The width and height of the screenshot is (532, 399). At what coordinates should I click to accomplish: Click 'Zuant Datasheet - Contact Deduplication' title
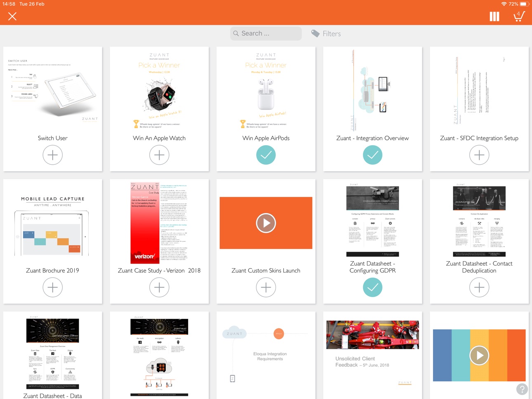click(x=479, y=267)
